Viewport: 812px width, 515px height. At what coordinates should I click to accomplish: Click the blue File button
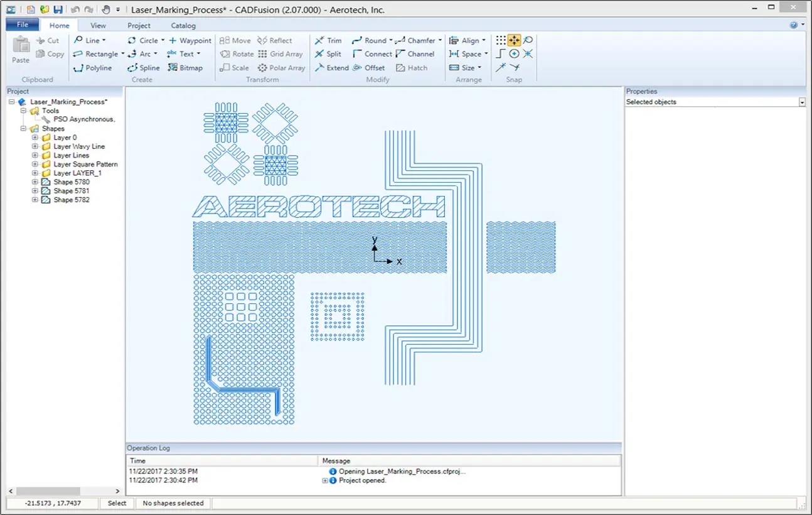23,25
